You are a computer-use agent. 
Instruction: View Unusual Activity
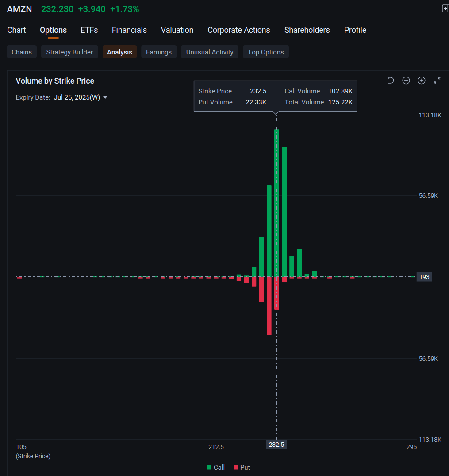pos(210,52)
